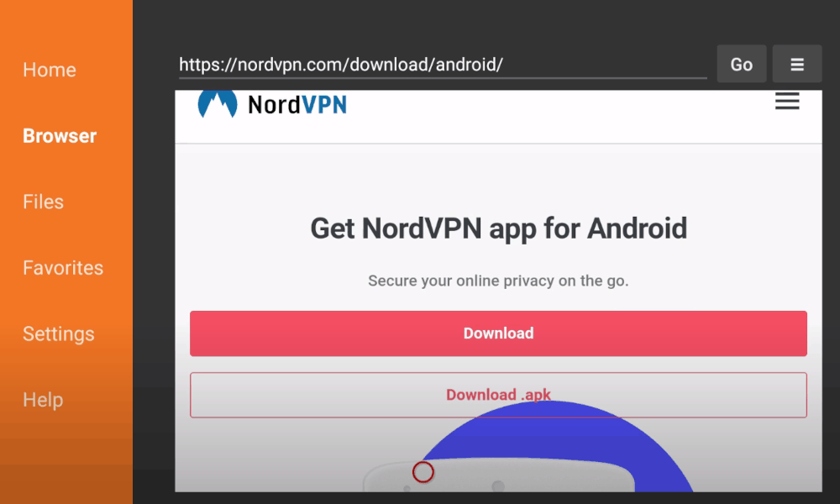
Task: Open the NordVPN page hamburger menu
Action: point(787,101)
